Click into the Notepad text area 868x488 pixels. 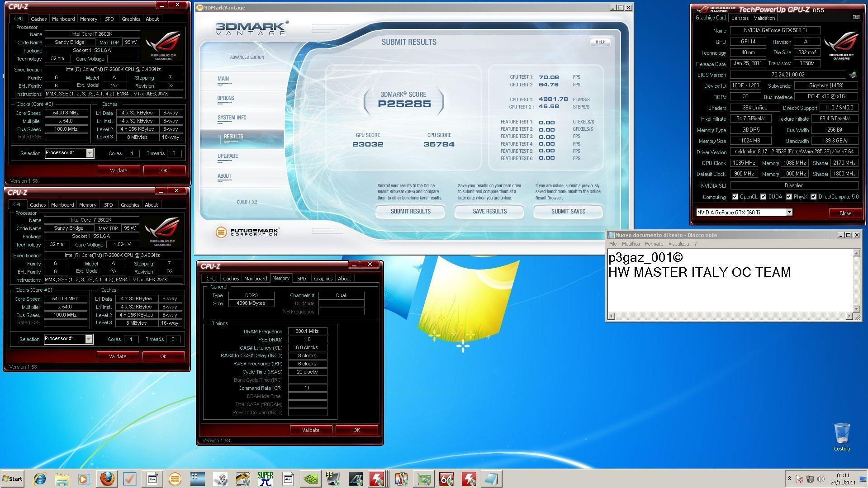coord(730,280)
